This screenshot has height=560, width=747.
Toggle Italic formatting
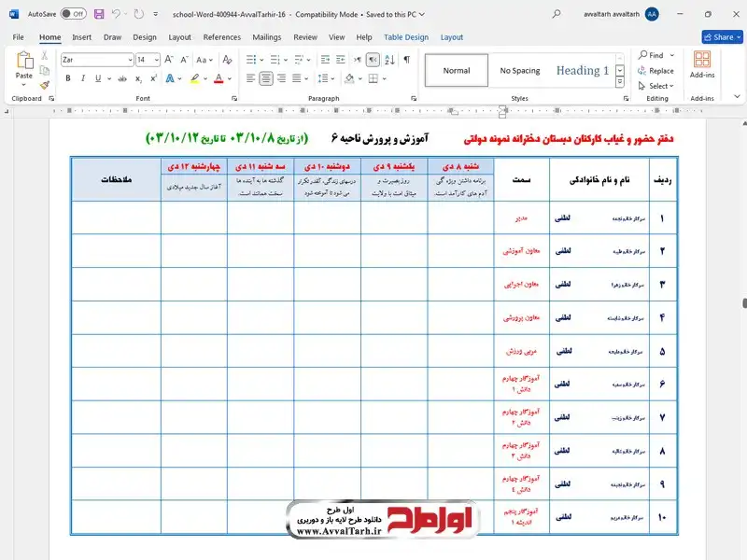tap(83, 78)
